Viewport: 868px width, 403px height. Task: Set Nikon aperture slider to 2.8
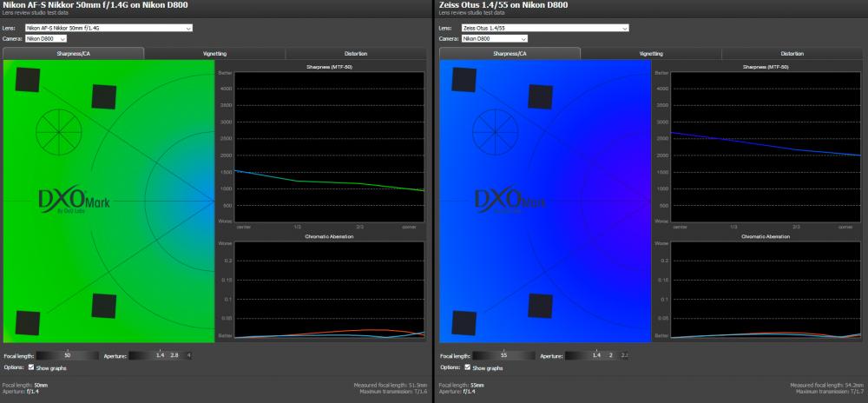coord(174,355)
